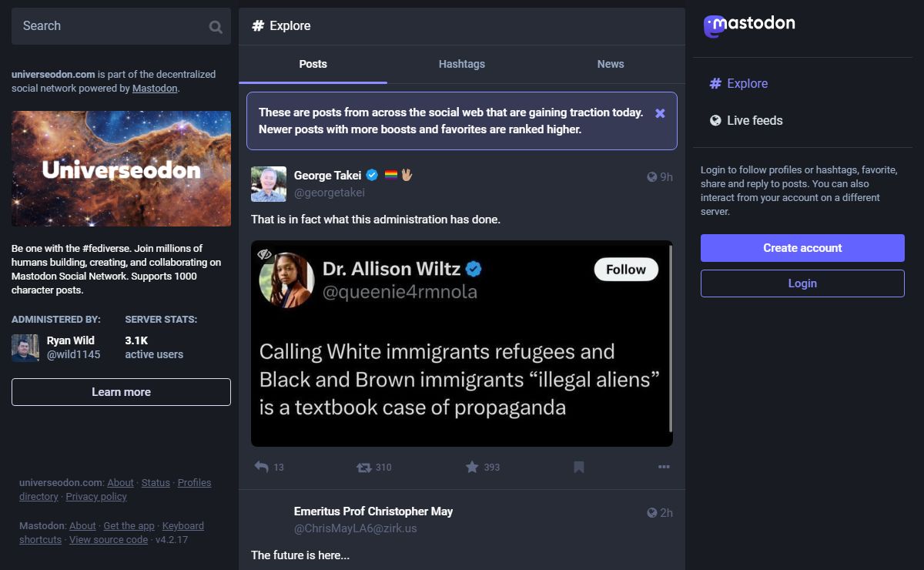This screenshot has height=570, width=924.
Task: Click the '3.1K active users' stat
Action: 154,347
